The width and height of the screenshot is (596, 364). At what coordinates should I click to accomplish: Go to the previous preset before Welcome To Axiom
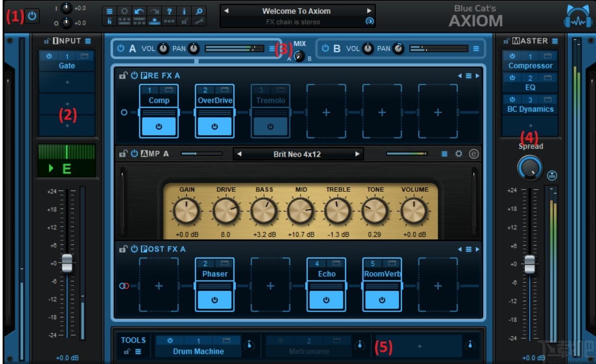point(226,11)
